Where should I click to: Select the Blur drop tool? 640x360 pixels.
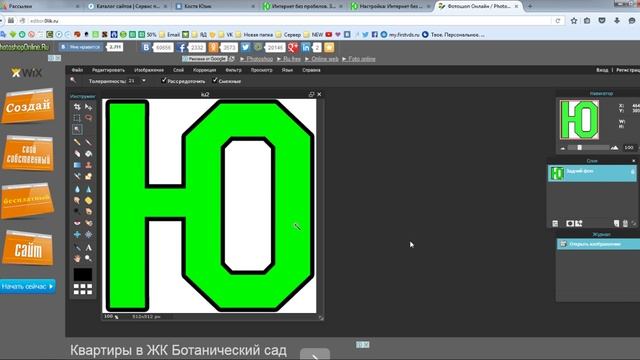pyautogui.click(x=77, y=189)
